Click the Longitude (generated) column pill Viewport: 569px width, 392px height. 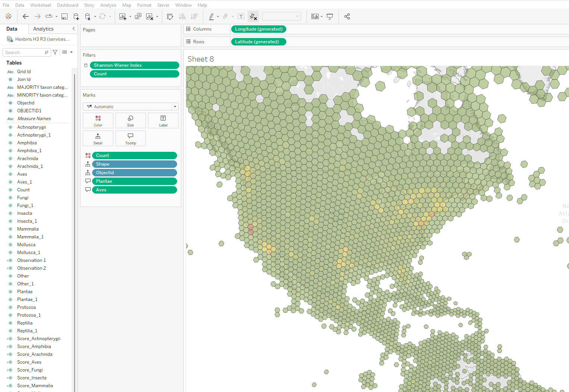[x=259, y=29]
